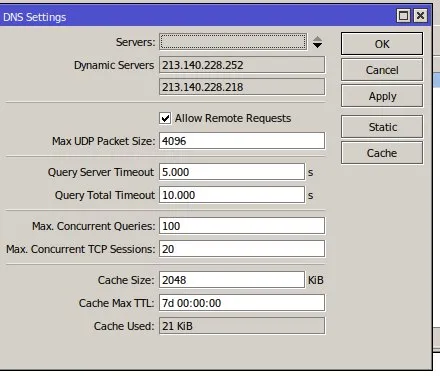Click the OK button

click(382, 44)
